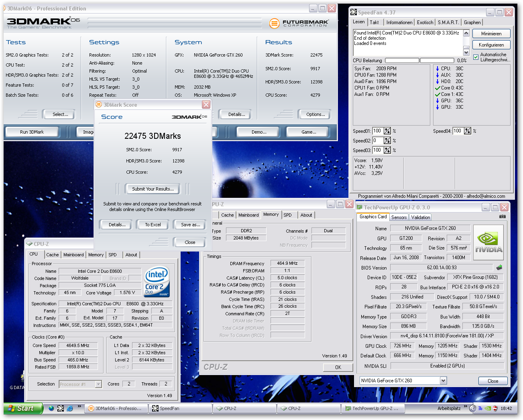The height and width of the screenshot is (420, 523).
Task: Click the Speed03 stepper arrows in SpeedFan
Action: pyautogui.click(x=387, y=150)
